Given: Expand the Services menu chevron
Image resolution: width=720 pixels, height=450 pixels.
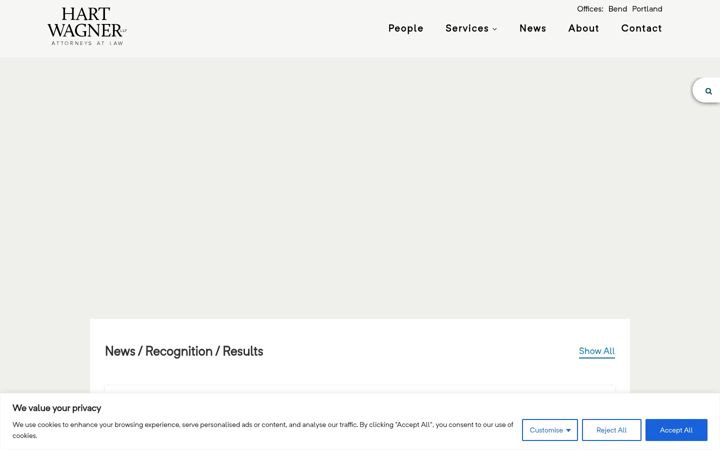Looking at the screenshot, I should pos(495,29).
